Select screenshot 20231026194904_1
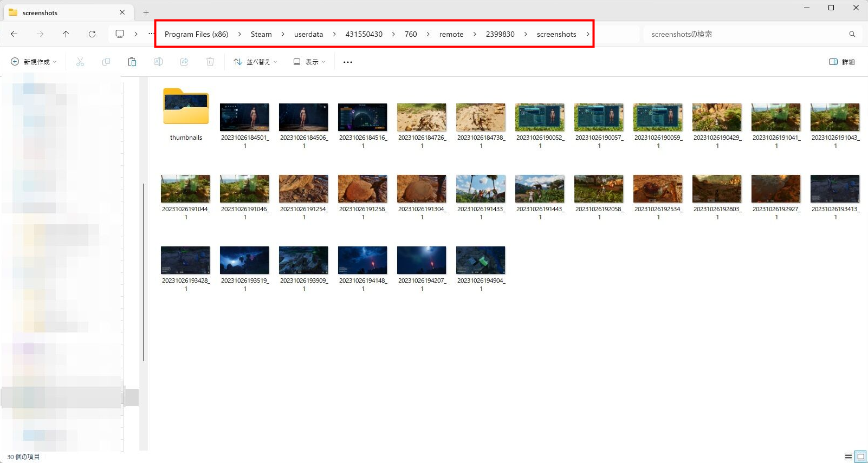The height and width of the screenshot is (463, 868). [x=481, y=269]
